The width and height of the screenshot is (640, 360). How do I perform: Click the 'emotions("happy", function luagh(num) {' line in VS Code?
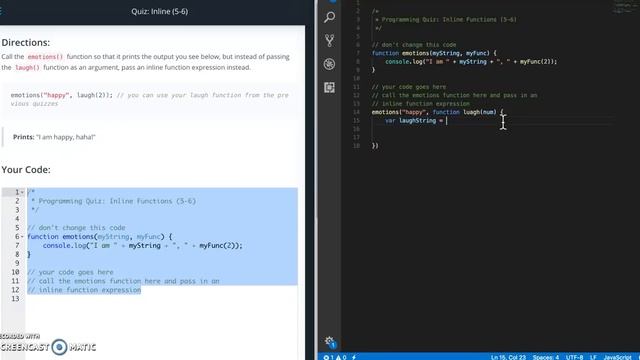pos(438,112)
